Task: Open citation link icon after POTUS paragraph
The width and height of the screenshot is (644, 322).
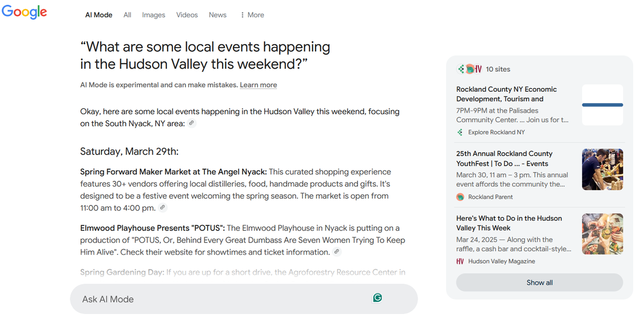Action: click(x=336, y=252)
